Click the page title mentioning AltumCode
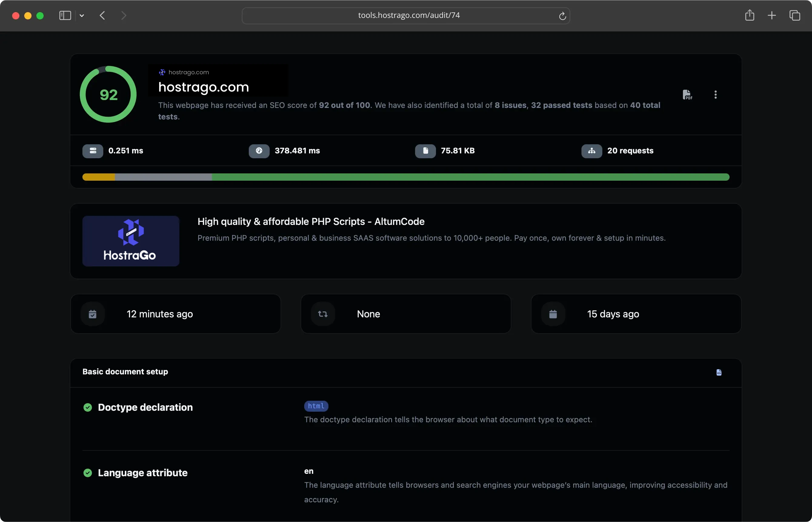This screenshot has width=812, height=522. (311, 222)
